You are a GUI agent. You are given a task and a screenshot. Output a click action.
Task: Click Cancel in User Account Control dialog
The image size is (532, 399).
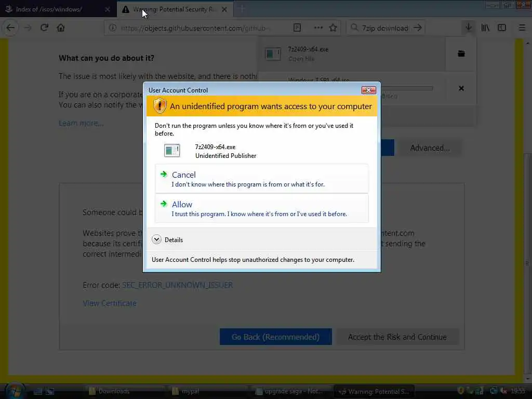[262, 179]
